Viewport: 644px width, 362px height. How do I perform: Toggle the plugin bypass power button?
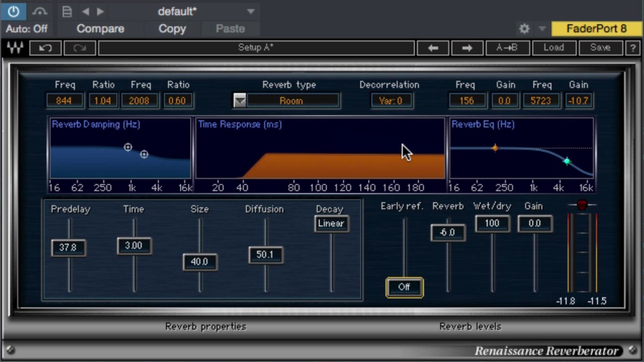[x=14, y=11]
